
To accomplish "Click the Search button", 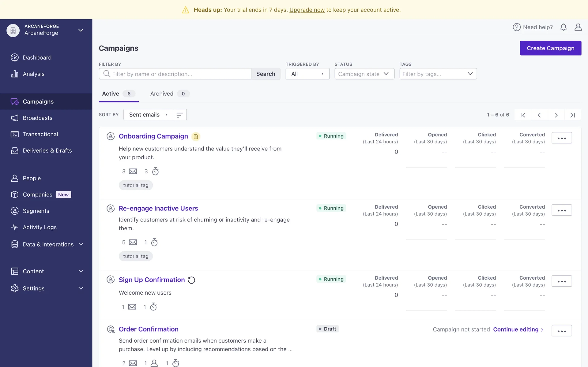I will tap(266, 74).
